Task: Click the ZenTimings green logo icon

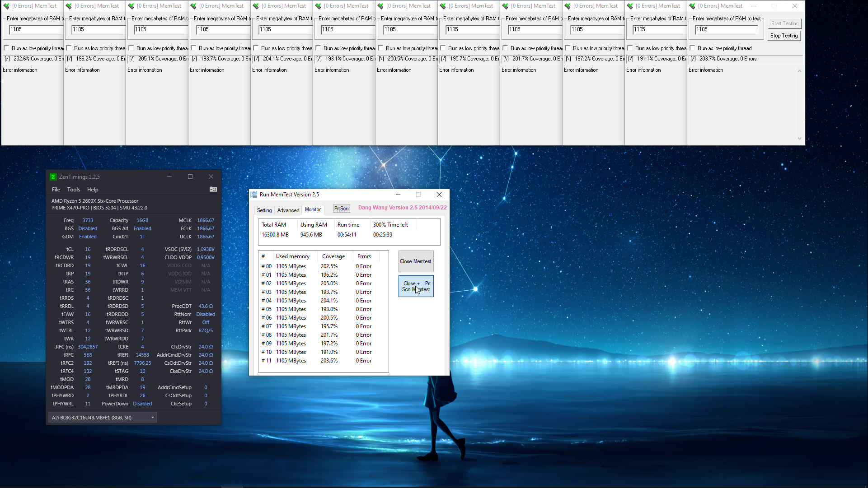Action: (x=53, y=177)
